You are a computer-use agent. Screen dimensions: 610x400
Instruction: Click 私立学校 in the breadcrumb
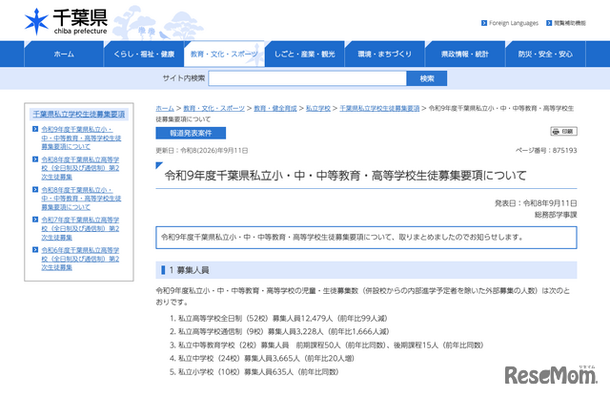318,108
